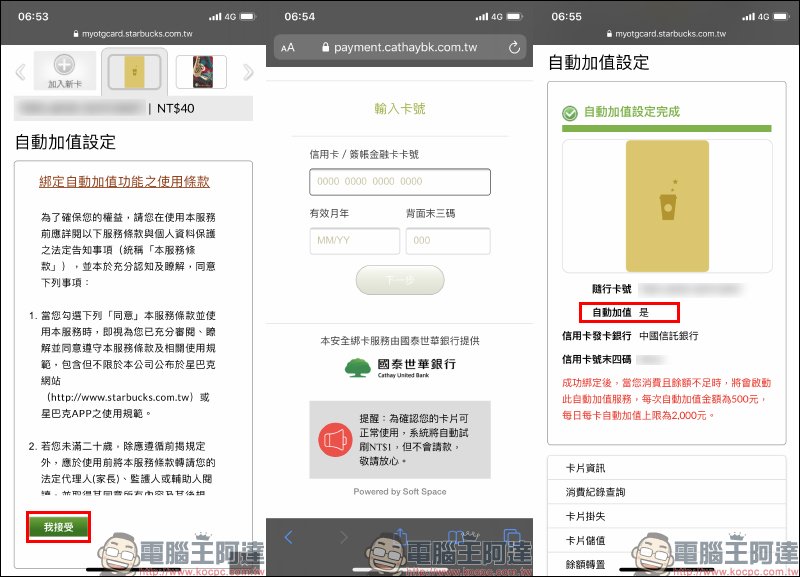Tap the green 我接受 button
The height and width of the screenshot is (577, 800).
click(x=59, y=527)
